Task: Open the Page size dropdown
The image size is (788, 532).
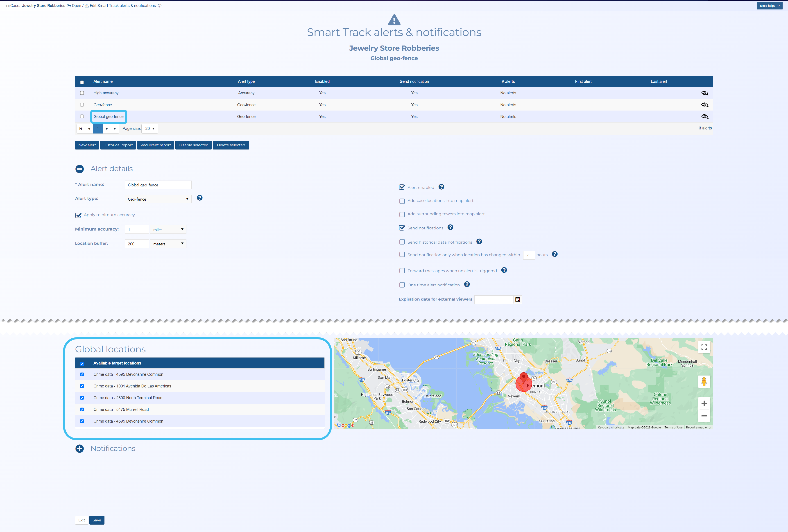Action: pyautogui.click(x=149, y=129)
